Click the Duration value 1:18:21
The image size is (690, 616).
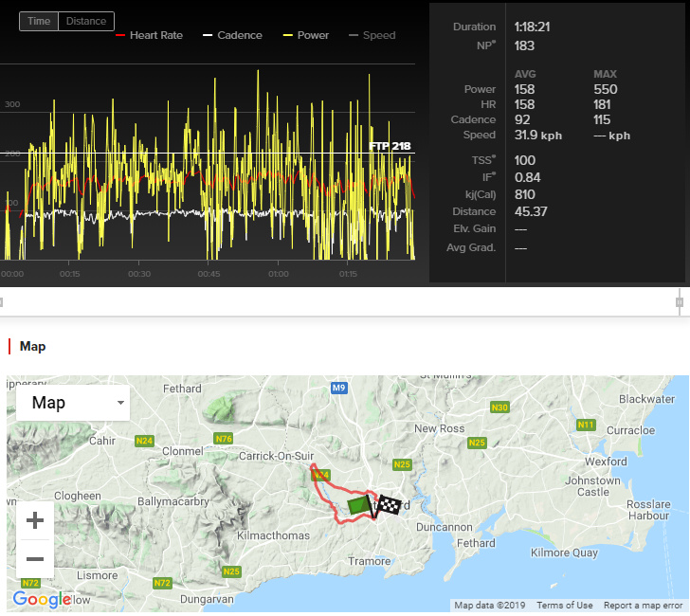click(x=532, y=27)
